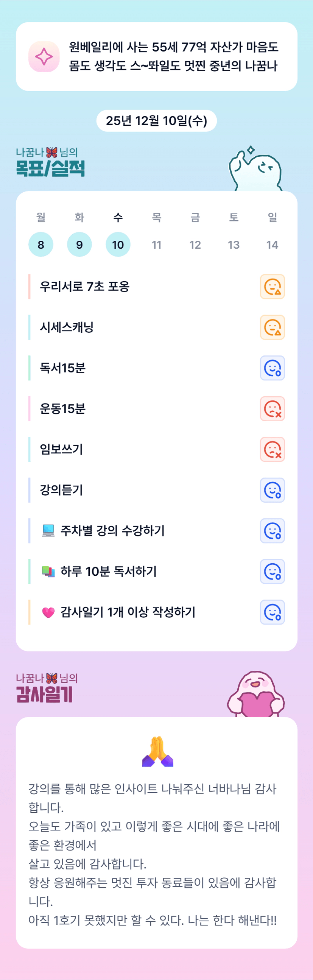Click status face icon for 강의듣기

point(272,490)
